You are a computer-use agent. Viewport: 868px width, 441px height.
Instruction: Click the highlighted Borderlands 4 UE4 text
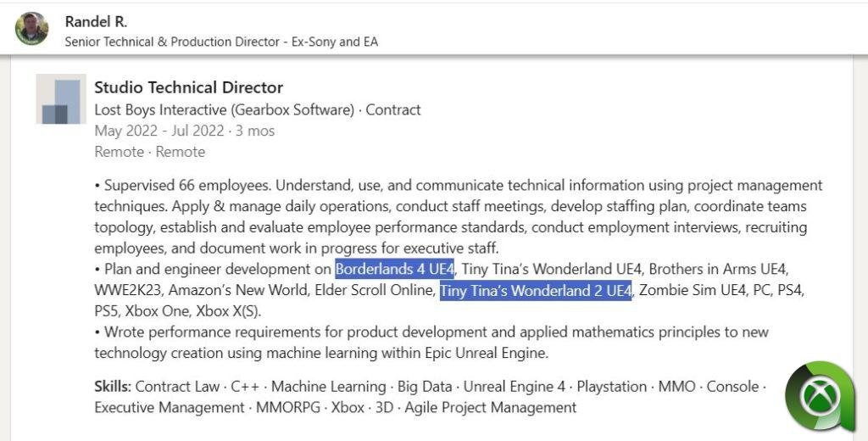pyautogui.click(x=395, y=270)
